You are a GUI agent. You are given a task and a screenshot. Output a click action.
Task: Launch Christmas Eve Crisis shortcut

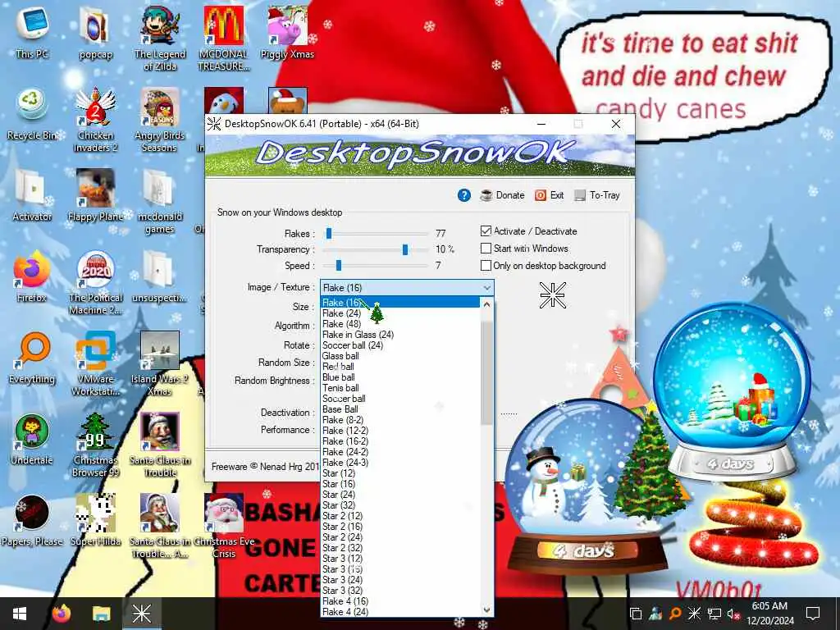point(223,526)
